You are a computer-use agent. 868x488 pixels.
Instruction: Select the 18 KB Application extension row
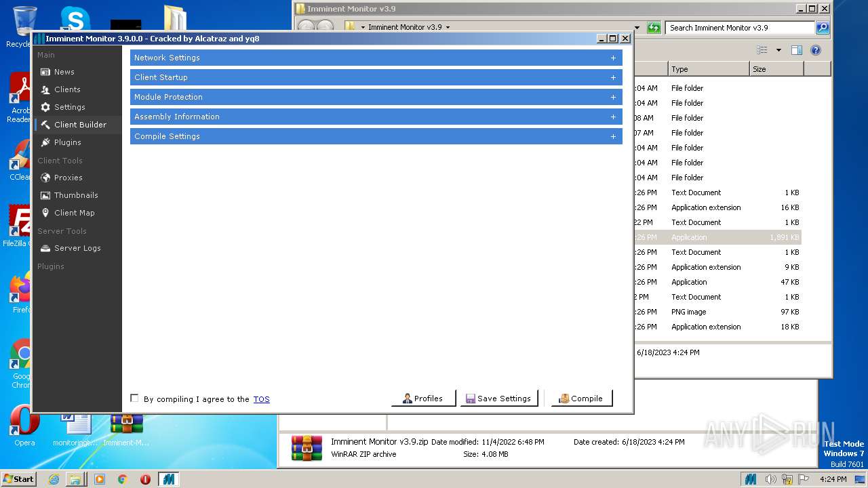pos(717,327)
